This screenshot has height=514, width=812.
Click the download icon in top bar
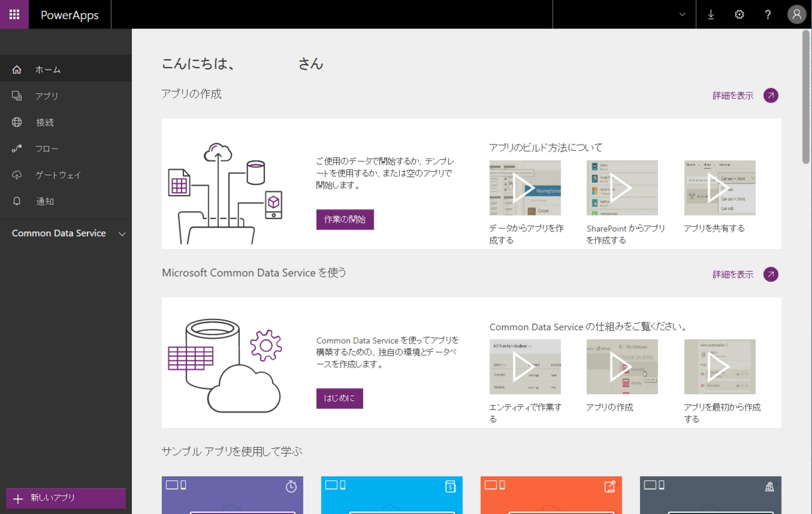pos(710,15)
